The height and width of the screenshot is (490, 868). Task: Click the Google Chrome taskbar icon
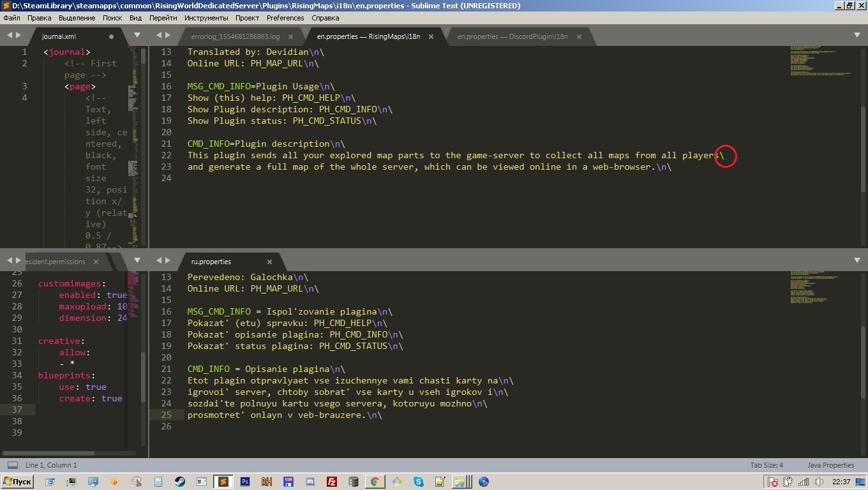click(375, 482)
